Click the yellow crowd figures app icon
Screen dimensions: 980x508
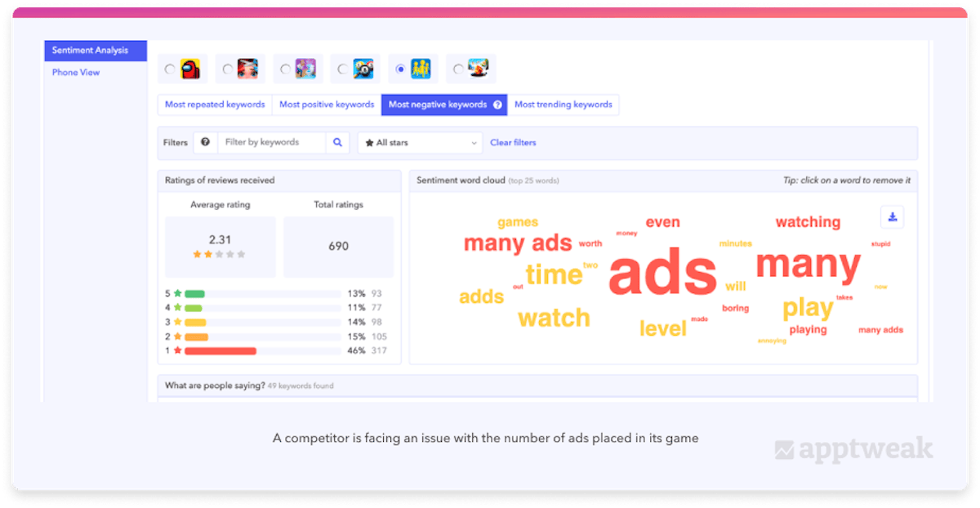(421, 69)
